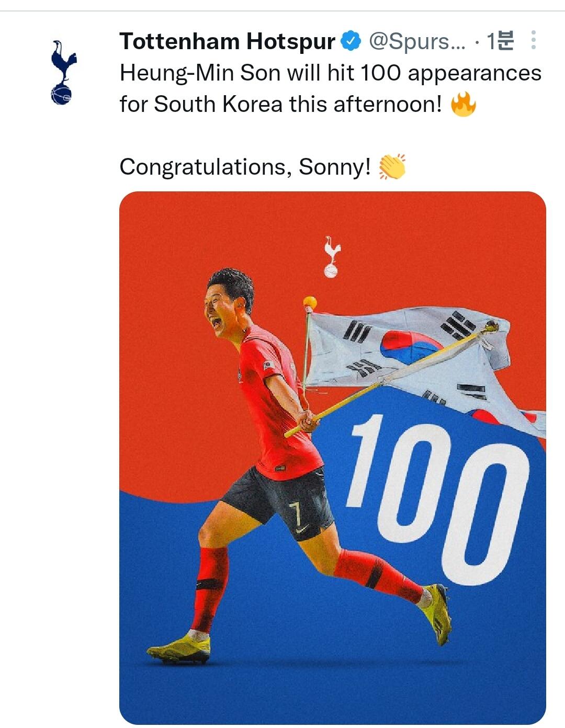The image size is (565, 728).
Task: Click the 'Congratulations, Sonny!' line
Action: (x=245, y=167)
